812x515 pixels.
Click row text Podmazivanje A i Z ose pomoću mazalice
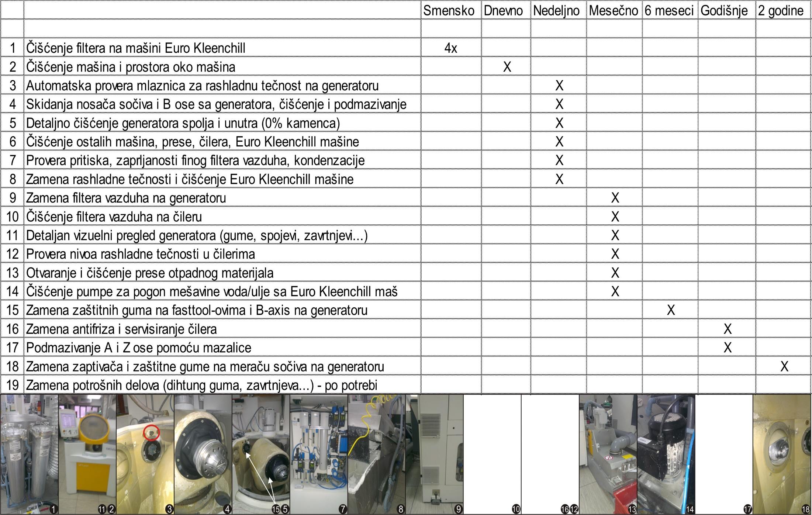coord(138,348)
